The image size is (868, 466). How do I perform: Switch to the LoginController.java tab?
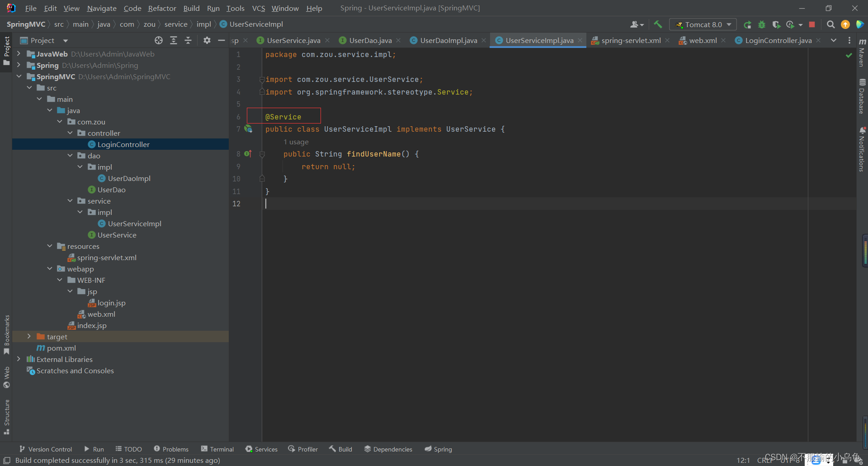[x=778, y=40]
